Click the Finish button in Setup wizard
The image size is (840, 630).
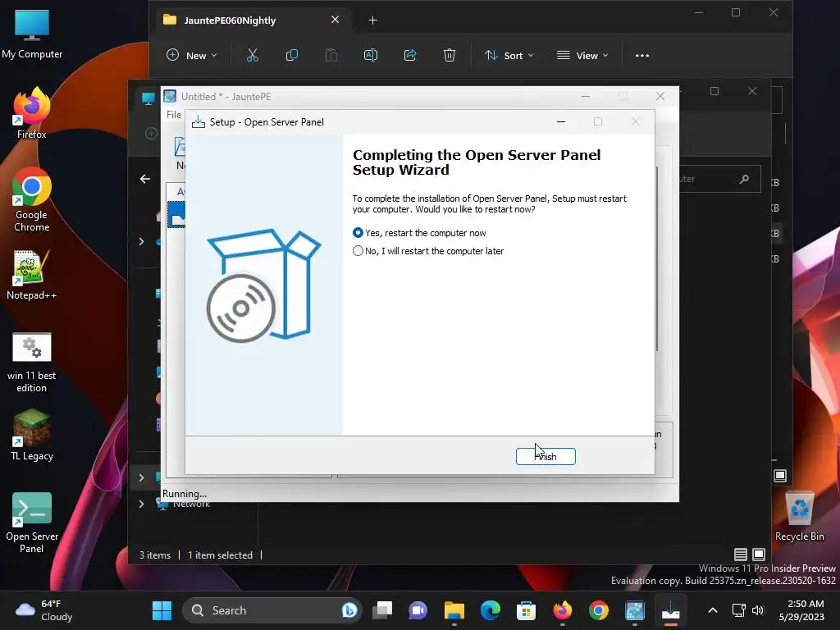[x=546, y=456]
